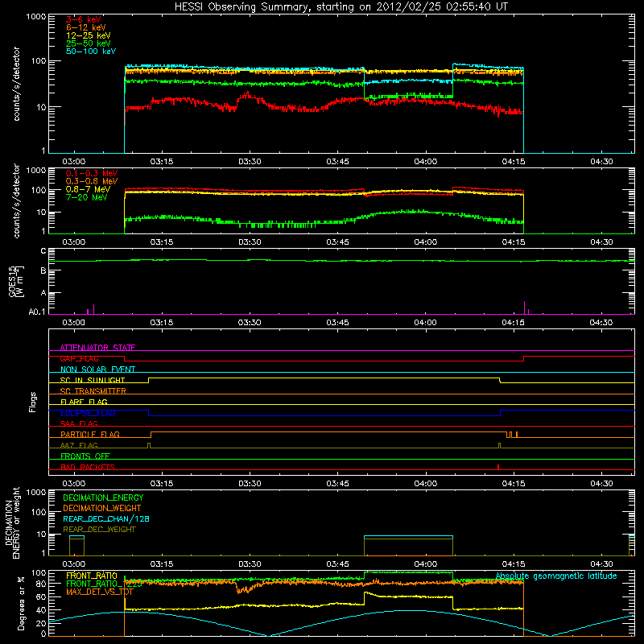Select the green 25-50 keV legend label

(x=89, y=43)
